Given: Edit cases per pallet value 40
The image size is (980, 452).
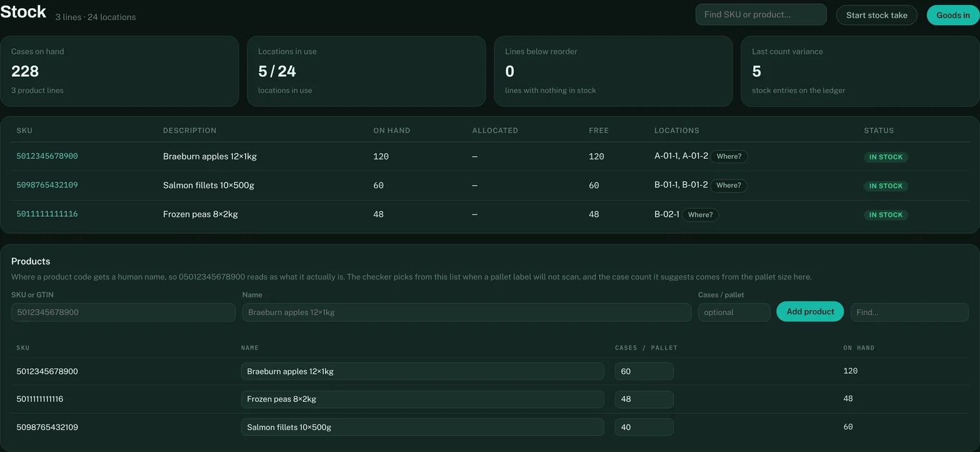Looking at the screenshot, I should pyautogui.click(x=644, y=427).
